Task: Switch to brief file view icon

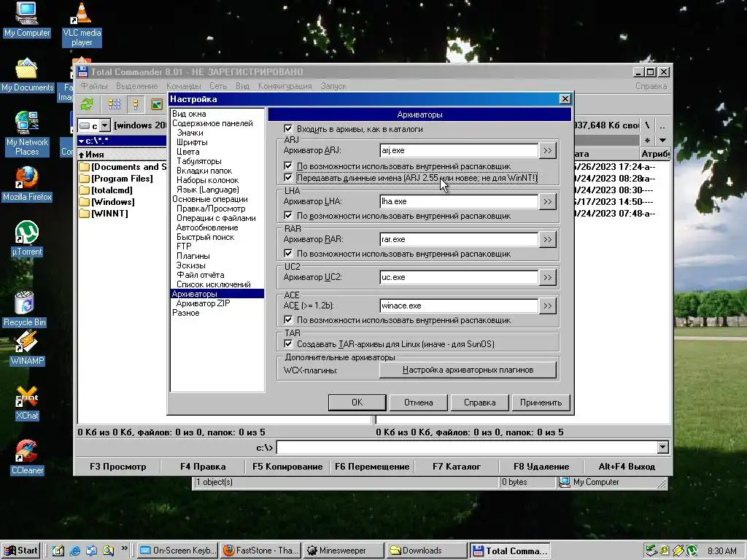Action: tap(115, 104)
